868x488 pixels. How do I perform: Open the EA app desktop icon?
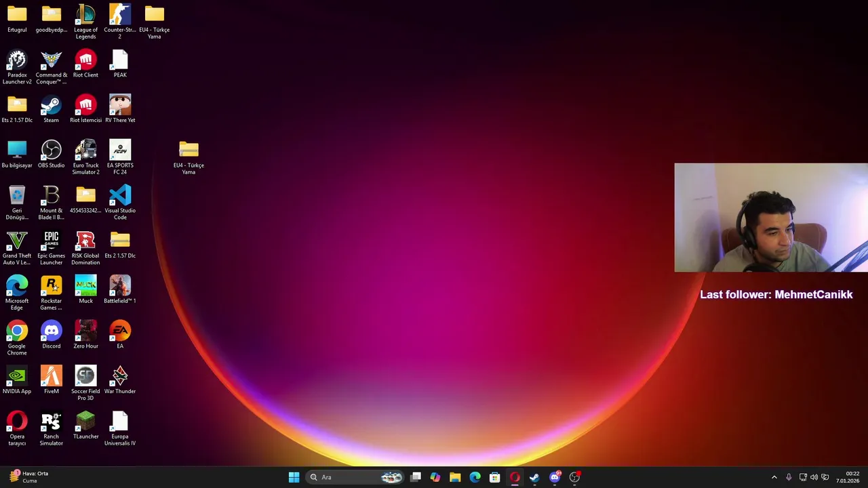click(x=120, y=335)
